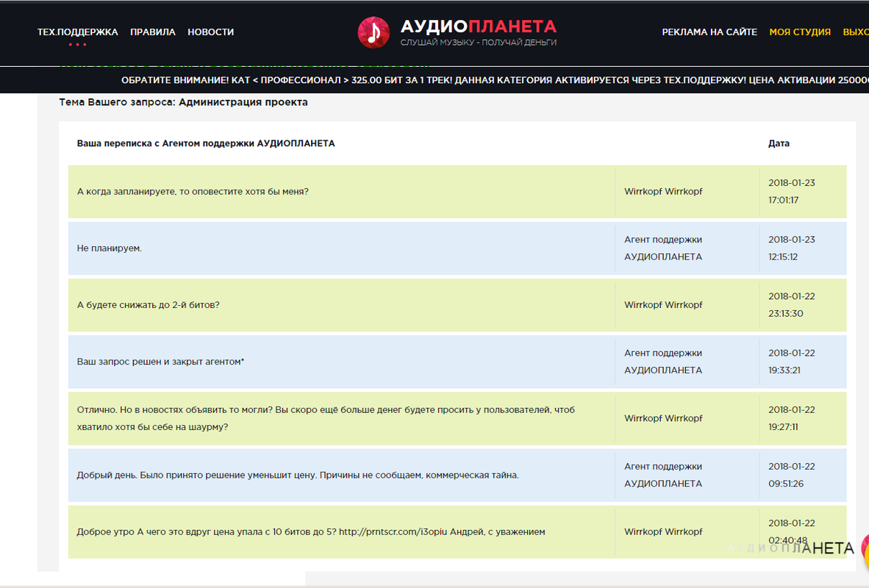
Task: Click the date 2018-01-22 23:13:30
Action: (791, 305)
